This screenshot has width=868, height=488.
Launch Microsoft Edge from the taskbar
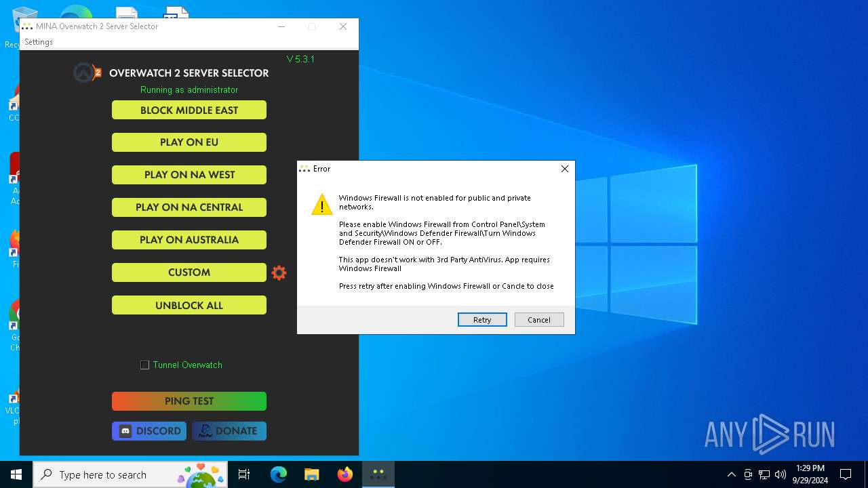(279, 474)
